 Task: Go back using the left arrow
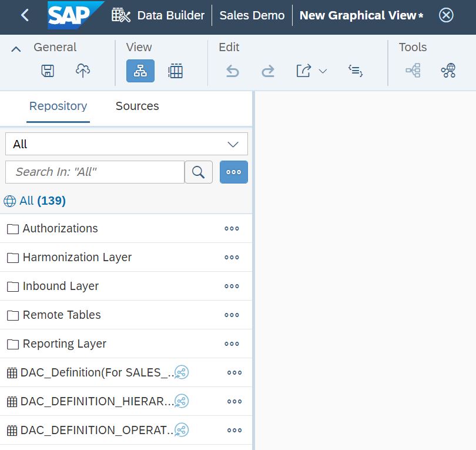pos(25,15)
